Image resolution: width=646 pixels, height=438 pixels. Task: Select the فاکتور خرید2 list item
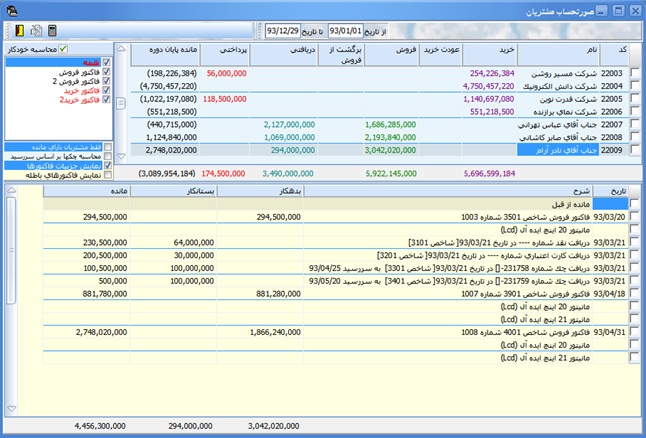click(x=77, y=101)
